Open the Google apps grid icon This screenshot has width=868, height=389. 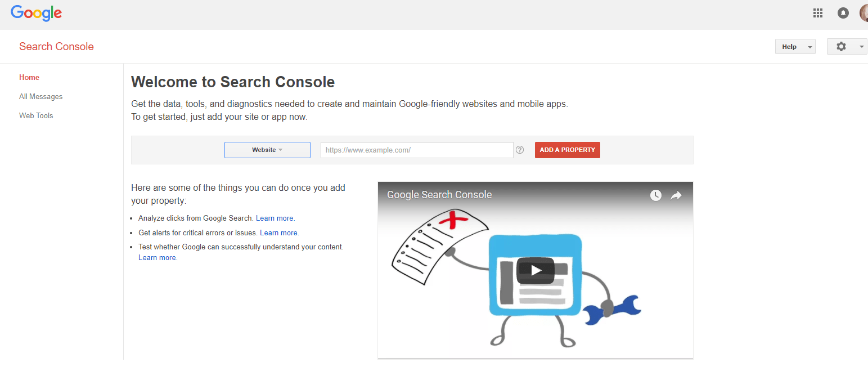tap(818, 13)
